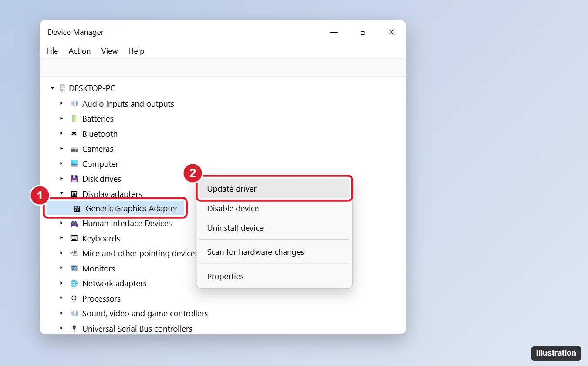Expand the Audio inputs and outputs category
The height and width of the screenshot is (366, 588).
pyautogui.click(x=62, y=104)
